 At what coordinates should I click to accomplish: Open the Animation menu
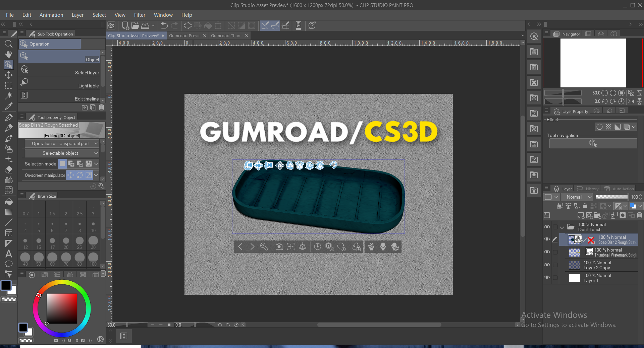click(51, 15)
